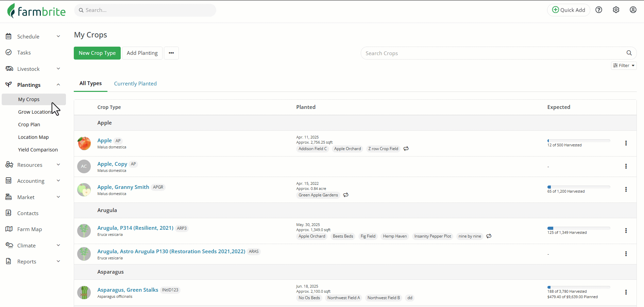Open the Filter dropdown
The width and height of the screenshot is (644, 307).
[624, 66]
